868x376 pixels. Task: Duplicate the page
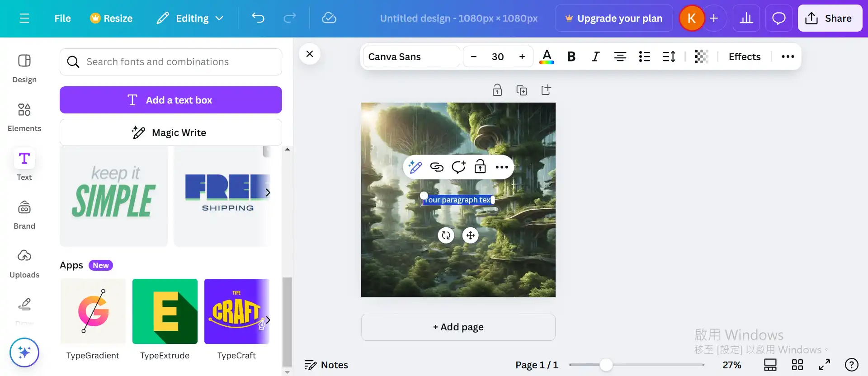(522, 90)
